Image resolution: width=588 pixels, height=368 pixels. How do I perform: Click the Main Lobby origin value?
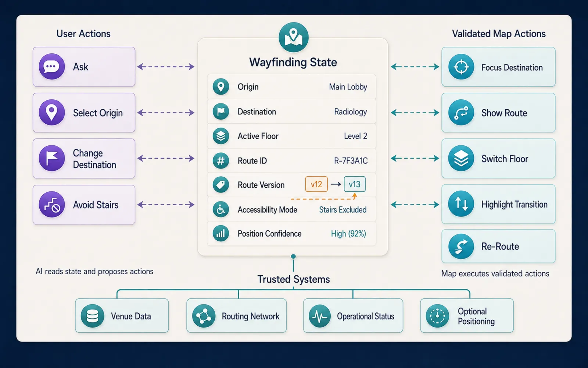[348, 87]
